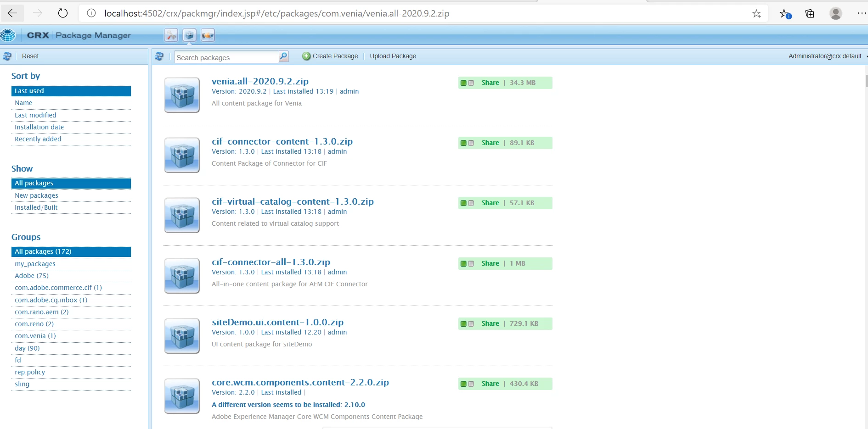Screen dimensions: 868x429
Task: Open siteDemo.ui.content-1.0.0.zip link
Action: [x=277, y=322]
